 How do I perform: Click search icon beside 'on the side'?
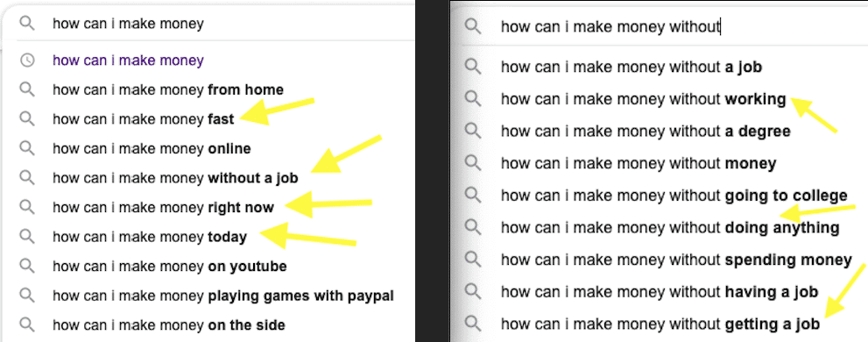[x=27, y=324]
